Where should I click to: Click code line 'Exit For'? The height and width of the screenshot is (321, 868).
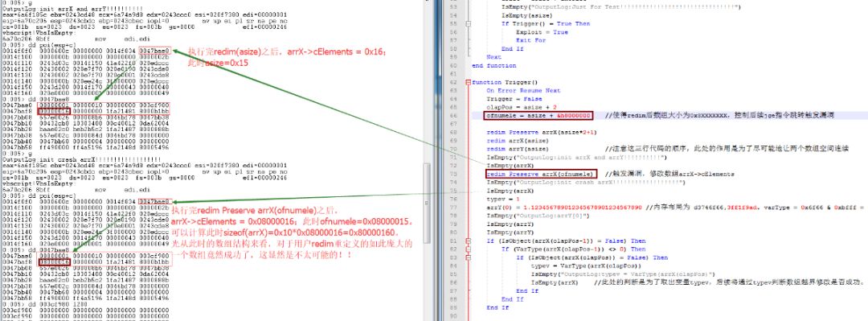[530, 40]
